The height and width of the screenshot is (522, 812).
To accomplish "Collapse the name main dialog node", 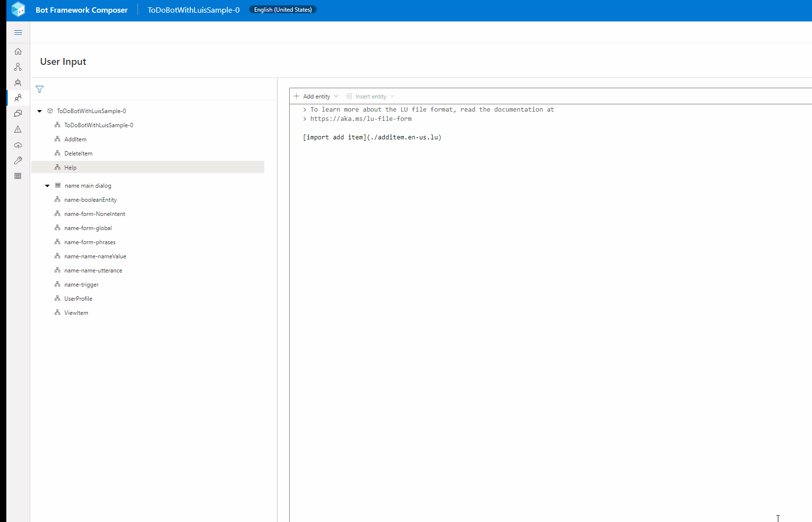I will click(x=47, y=186).
